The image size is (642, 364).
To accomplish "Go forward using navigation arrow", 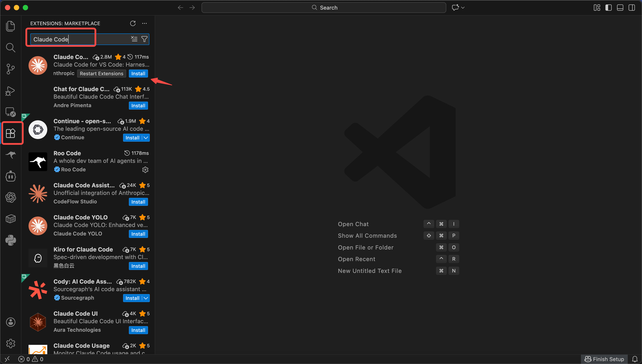I will (x=192, y=8).
